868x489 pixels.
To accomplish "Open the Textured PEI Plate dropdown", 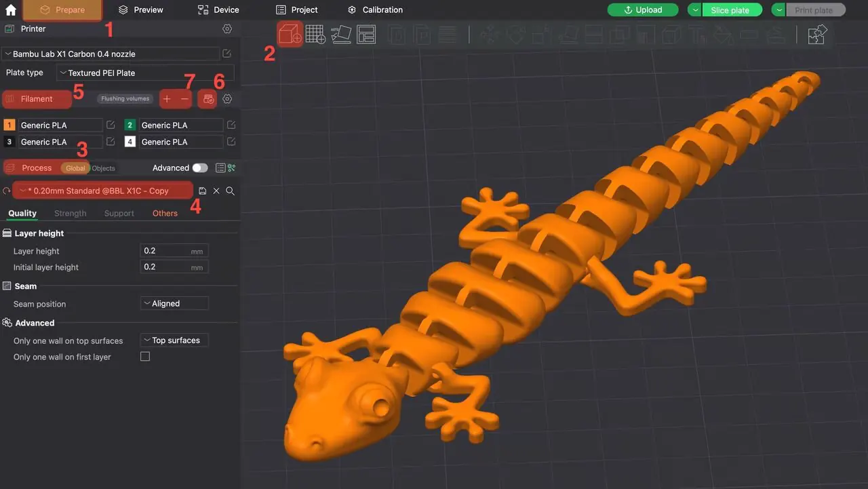I will point(145,73).
